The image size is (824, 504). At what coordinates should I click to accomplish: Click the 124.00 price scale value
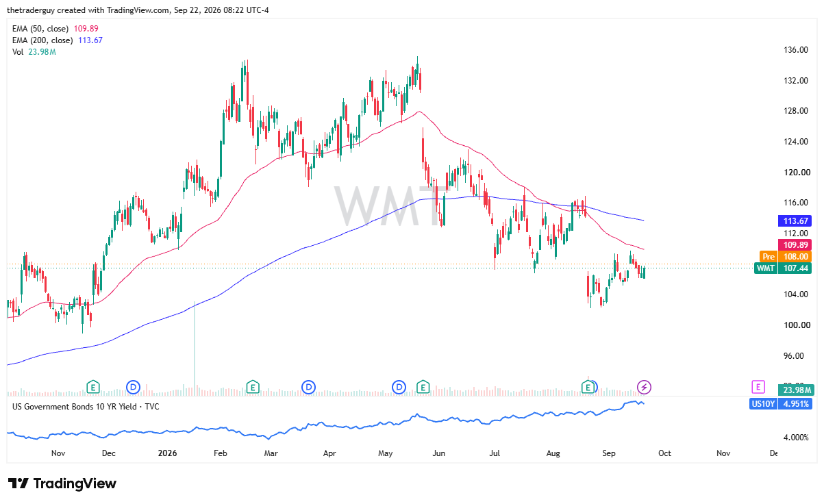(797, 142)
